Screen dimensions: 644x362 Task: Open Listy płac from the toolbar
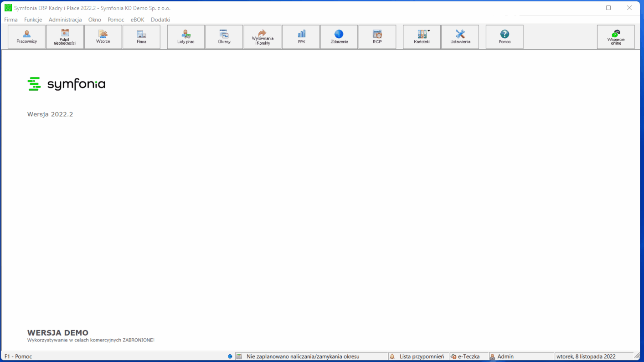pos(186,37)
